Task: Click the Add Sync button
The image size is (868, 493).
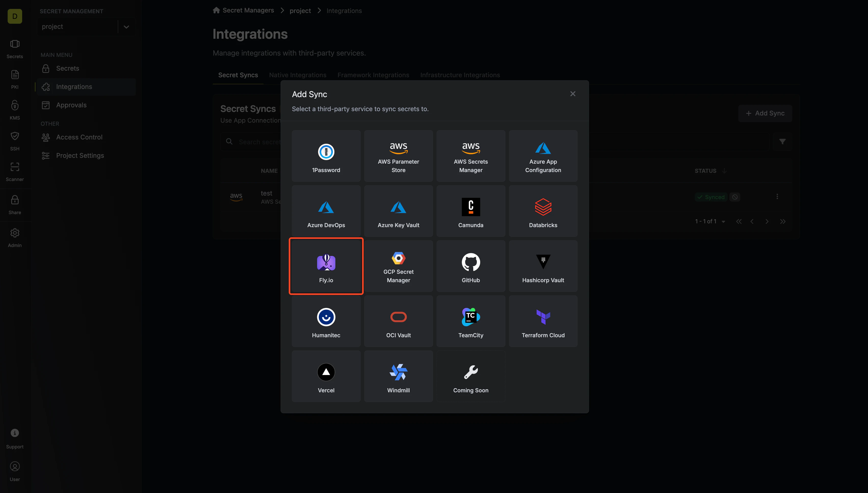Action: [765, 113]
